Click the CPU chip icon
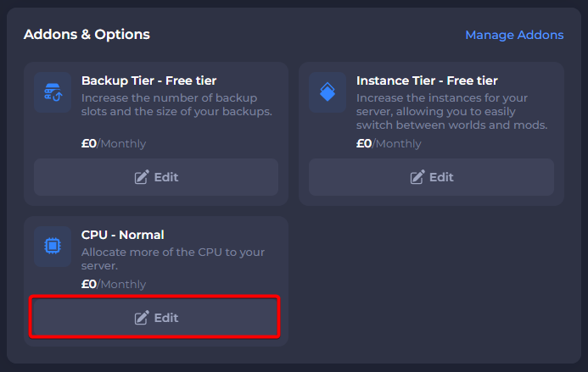Screen dimensions: 588x372 pos(53,246)
